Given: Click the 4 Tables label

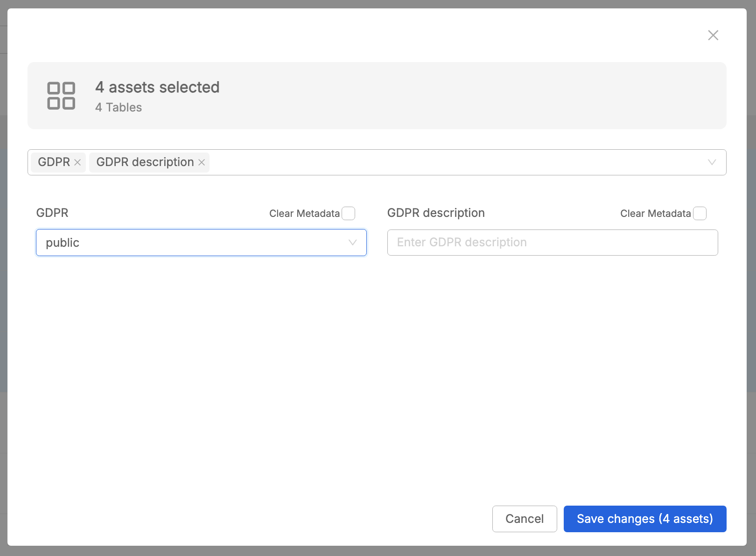Looking at the screenshot, I should pos(119,107).
